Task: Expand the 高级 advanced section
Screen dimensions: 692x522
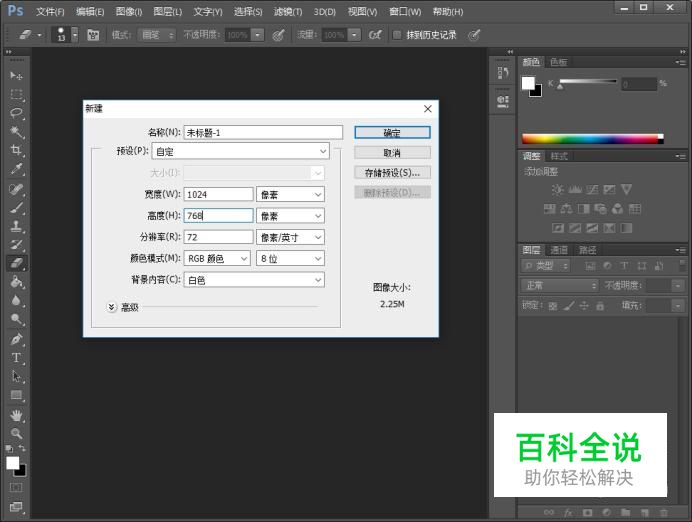Action: (x=112, y=307)
